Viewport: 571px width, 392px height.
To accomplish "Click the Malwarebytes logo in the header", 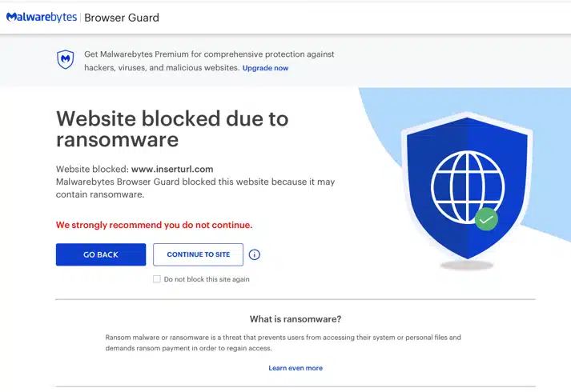I will pos(42,17).
